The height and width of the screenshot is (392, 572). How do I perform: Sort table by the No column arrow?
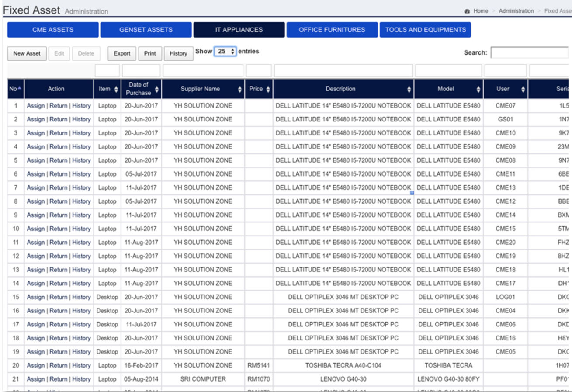19,89
